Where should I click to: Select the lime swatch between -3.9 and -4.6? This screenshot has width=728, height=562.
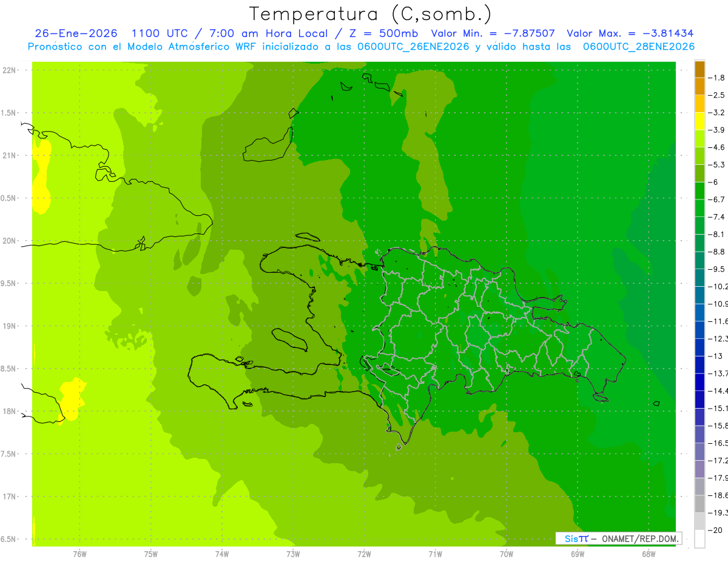(699, 138)
